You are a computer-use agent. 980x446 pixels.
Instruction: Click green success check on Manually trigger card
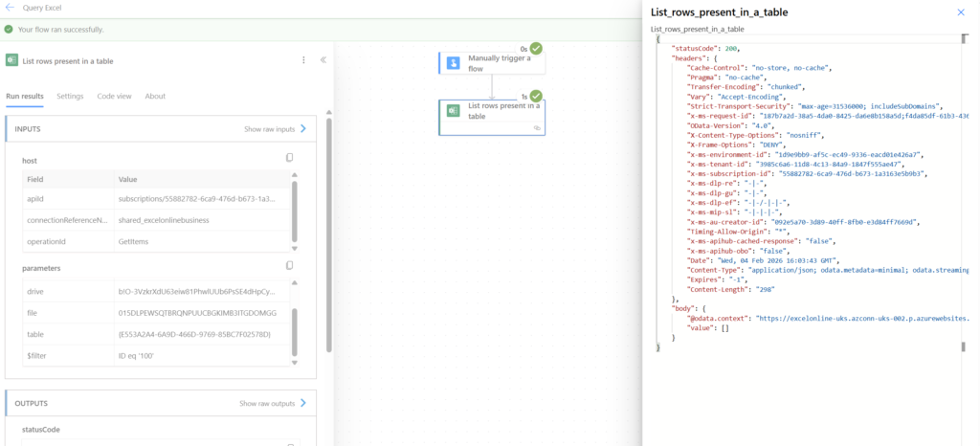(536, 48)
